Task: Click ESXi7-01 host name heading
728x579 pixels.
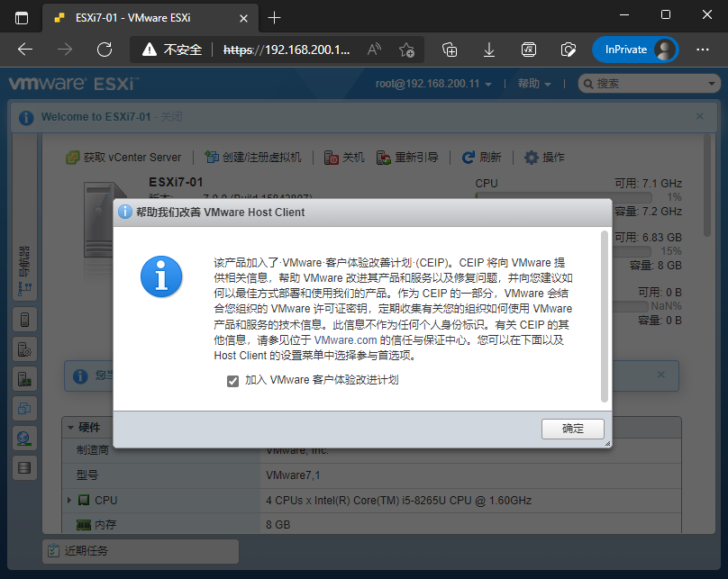Action: point(176,182)
